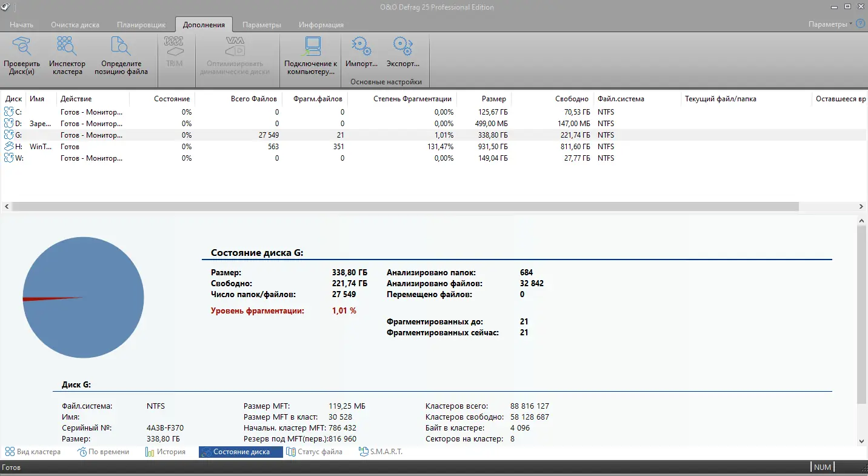Open the help question mark icon
Screen dimensions: 868x476
[x=860, y=24]
